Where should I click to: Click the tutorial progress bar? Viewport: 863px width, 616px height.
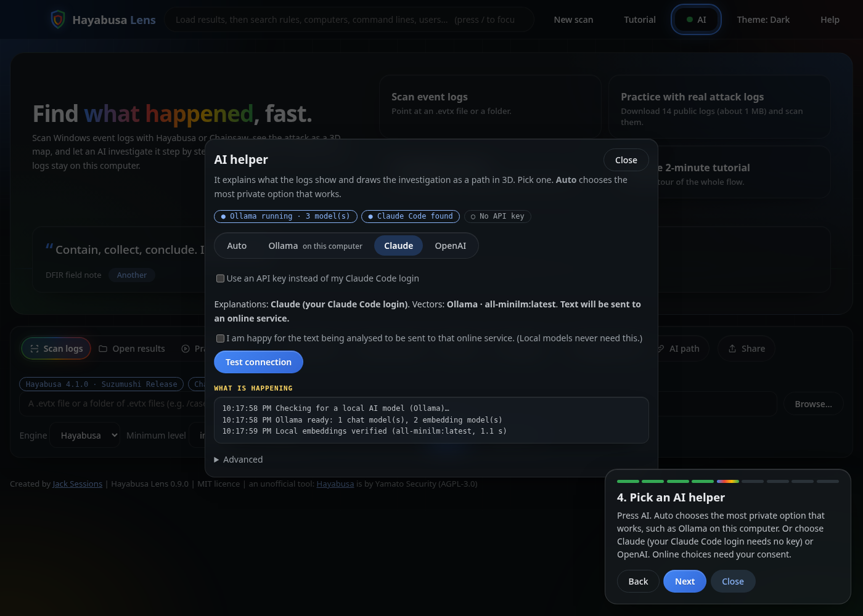click(x=728, y=481)
